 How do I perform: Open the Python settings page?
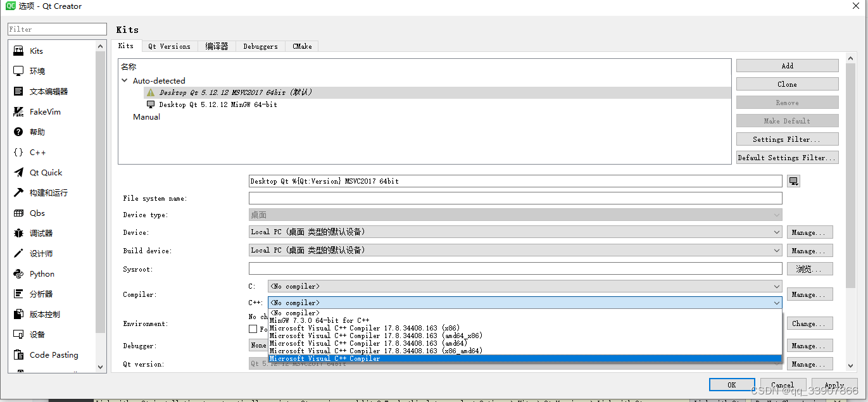point(41,273)
